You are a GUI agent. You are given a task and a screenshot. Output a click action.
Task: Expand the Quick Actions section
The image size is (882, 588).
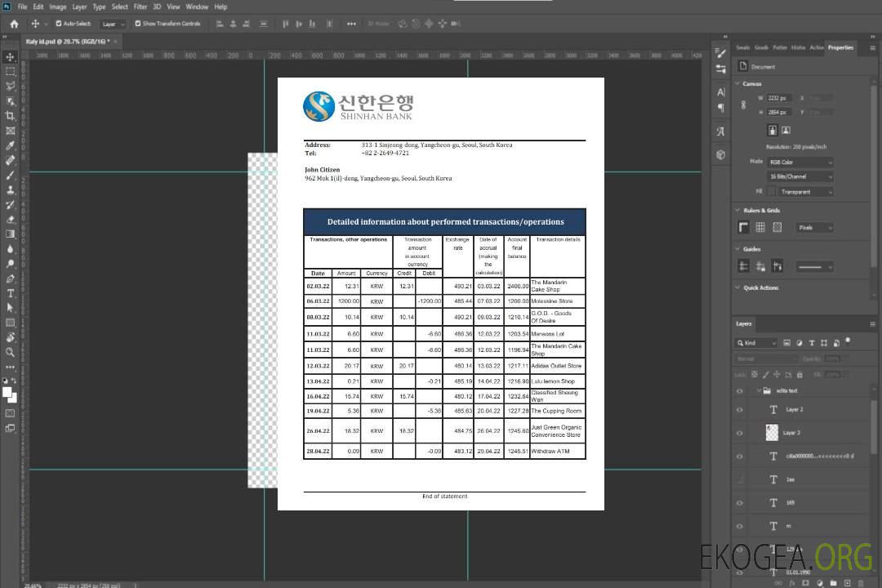(x=737, y=287)
